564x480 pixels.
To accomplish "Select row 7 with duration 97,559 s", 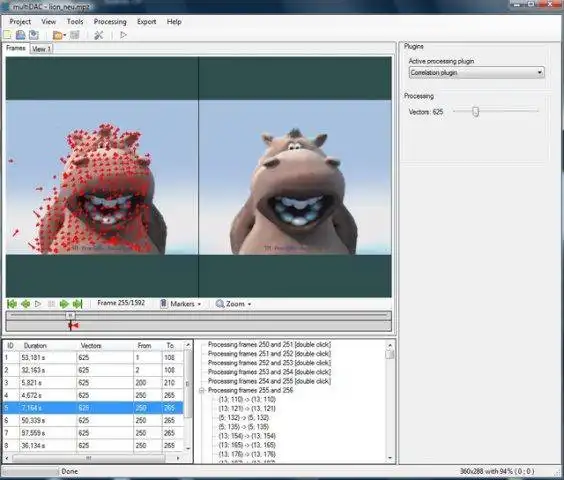I will click(x=93, y=433).
